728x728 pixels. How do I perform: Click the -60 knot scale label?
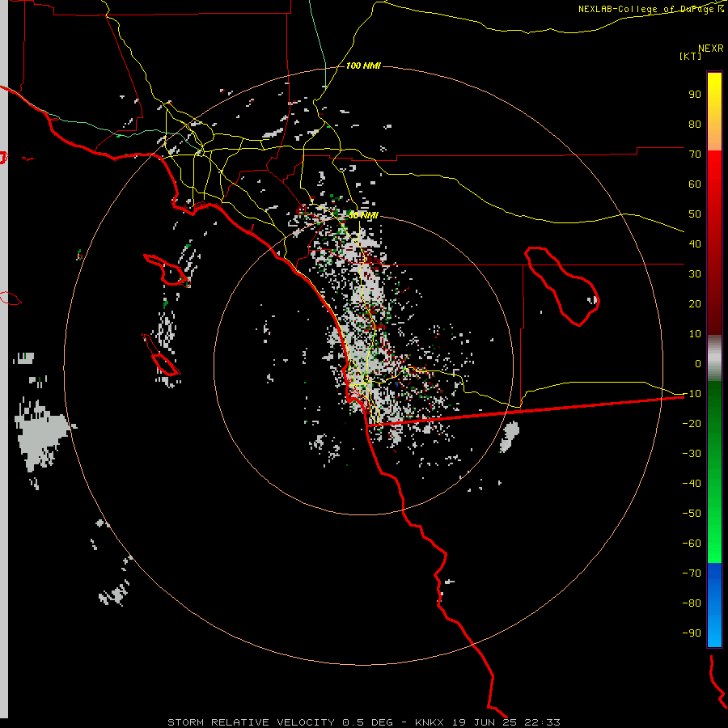tap(692, 544)
